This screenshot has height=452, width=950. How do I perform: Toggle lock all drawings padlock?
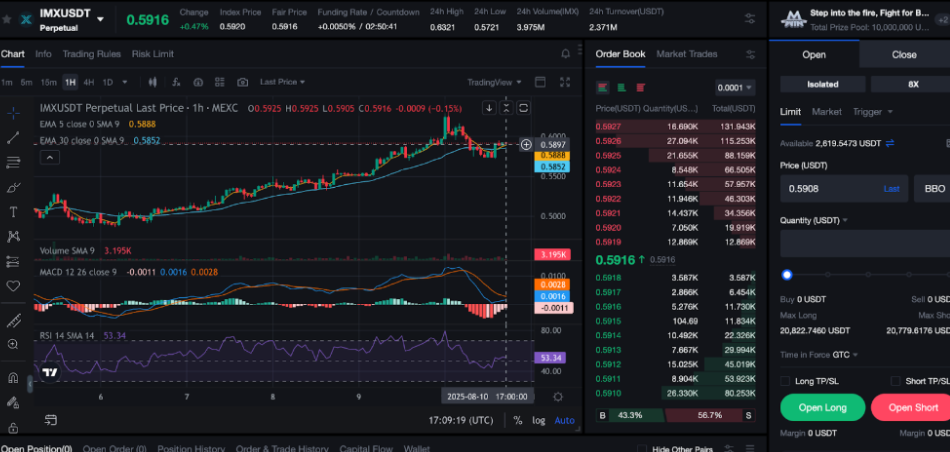pos(13,427)
